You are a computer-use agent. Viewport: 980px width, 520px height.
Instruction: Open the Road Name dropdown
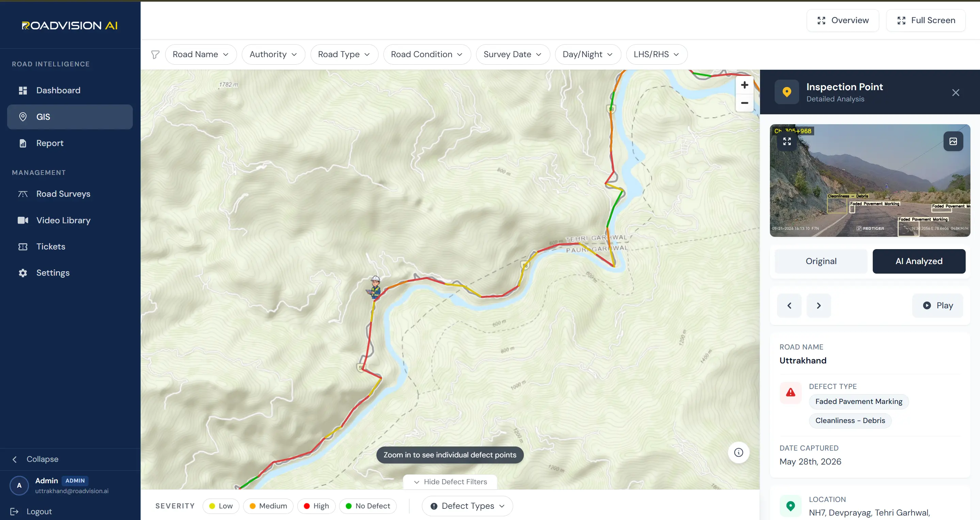pos(201,54)
